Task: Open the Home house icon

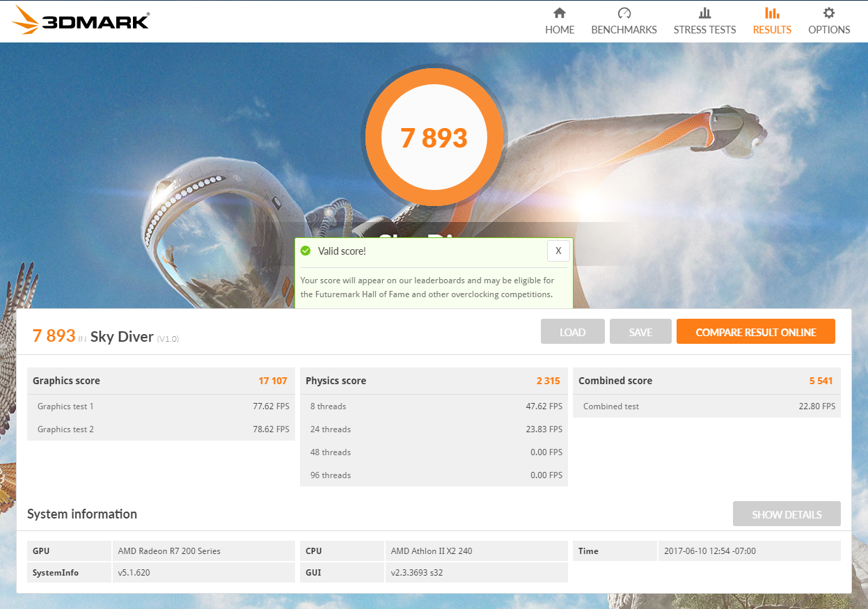Action: (560, 13)
